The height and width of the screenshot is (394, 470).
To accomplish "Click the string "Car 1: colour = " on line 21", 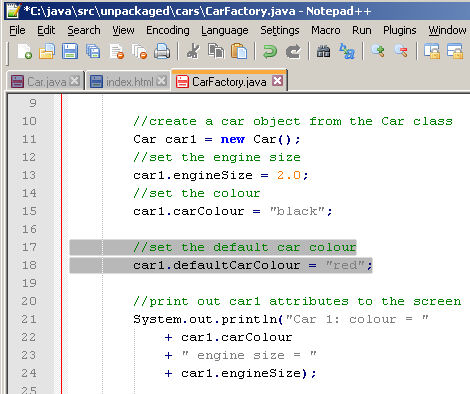I will coord(357,319).
